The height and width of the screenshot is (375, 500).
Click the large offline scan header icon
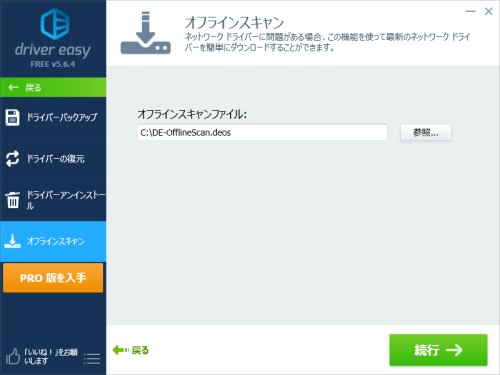(x=146, y=33)
